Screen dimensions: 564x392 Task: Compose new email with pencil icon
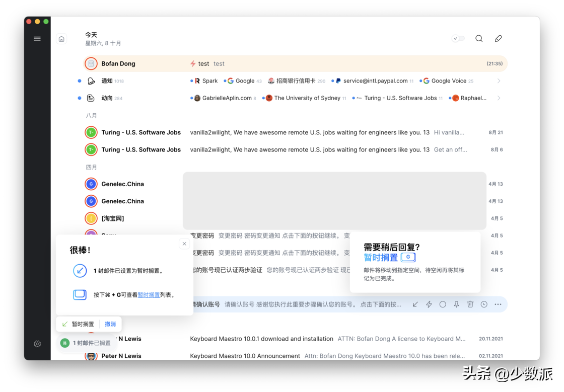(x=498, y=38)
